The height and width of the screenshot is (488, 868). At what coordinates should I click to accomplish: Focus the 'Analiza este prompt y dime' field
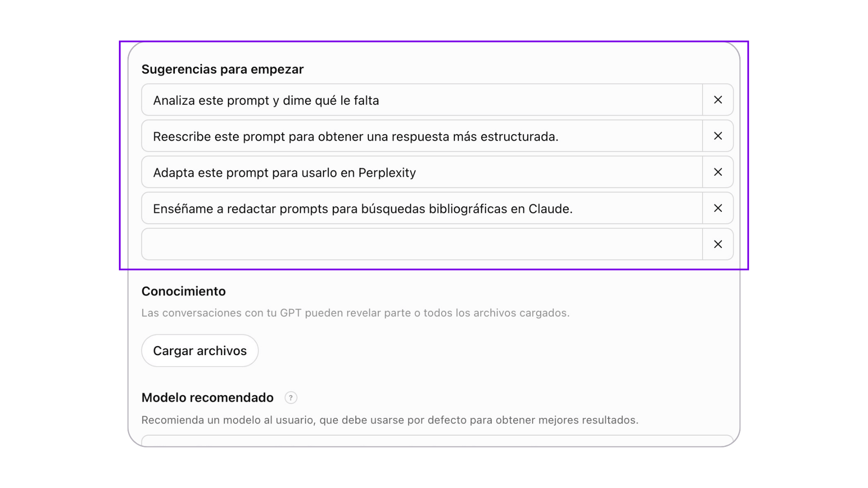[422, 100]
